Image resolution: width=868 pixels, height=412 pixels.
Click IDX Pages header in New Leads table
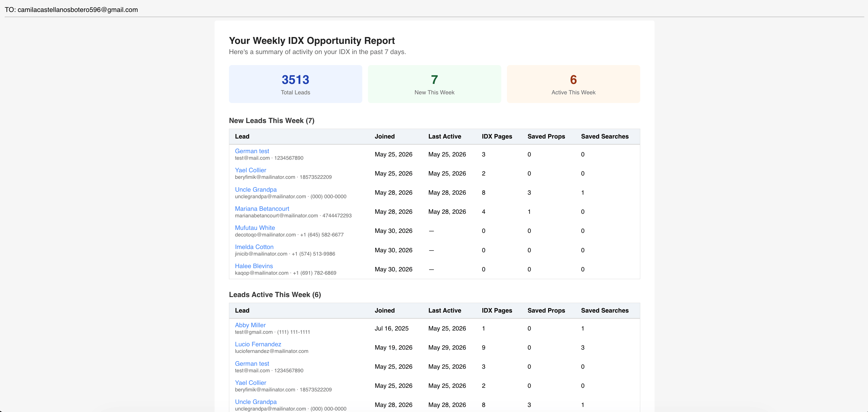point(497,136)
